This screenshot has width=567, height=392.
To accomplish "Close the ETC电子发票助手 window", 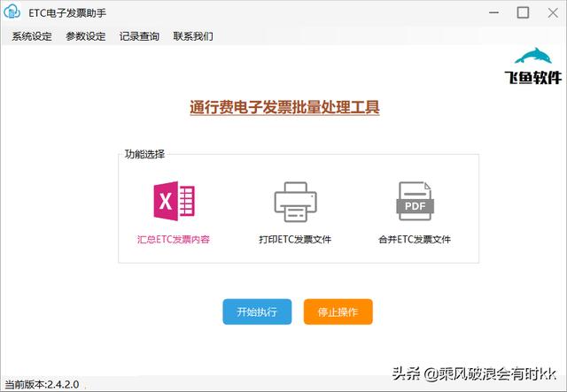I will coord(553,13).
